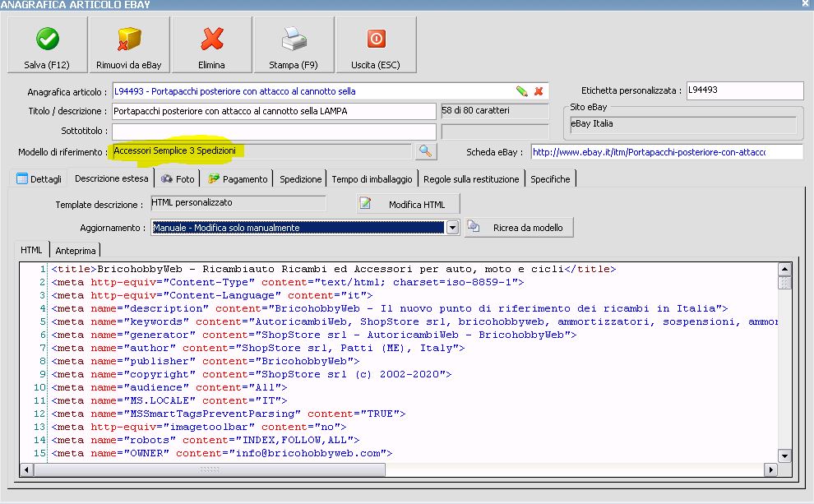Click the Scheda eBay URL field
814x504 pixels.
(x=666, y=152)
